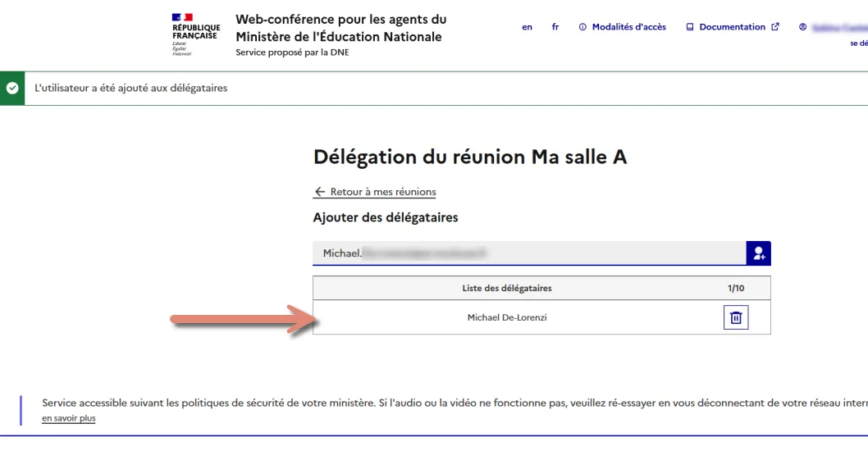
Task: Delete Michael De-Lorenzi with the trash icon
Action: pyautogui.click(x=736, y=317)
